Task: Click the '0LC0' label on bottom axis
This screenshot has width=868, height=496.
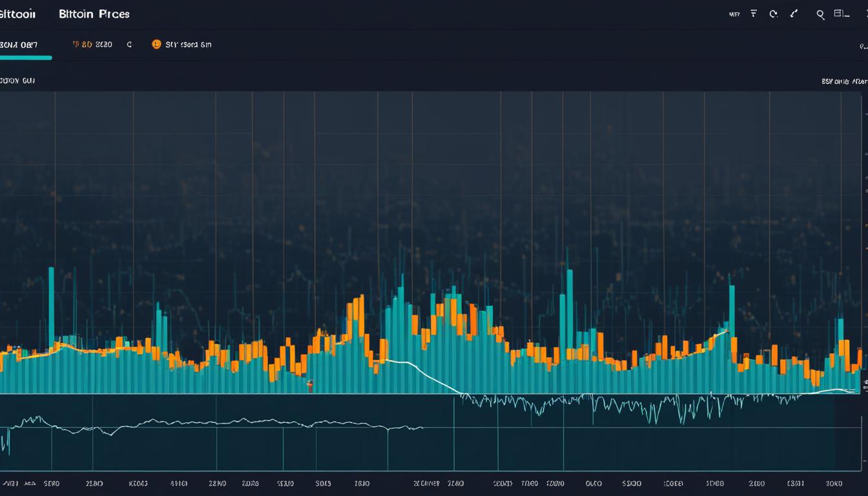Action: click(594, 483)
